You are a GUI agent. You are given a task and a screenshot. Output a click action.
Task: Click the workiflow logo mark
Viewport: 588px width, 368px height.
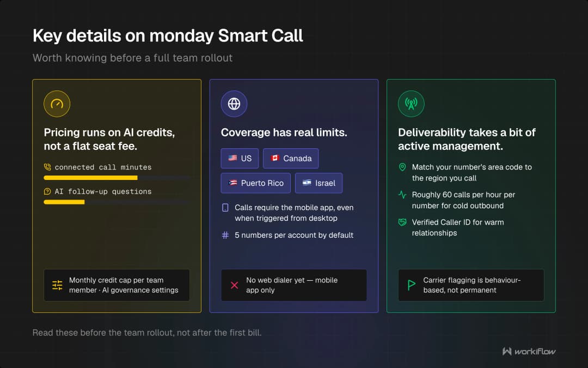[x=507, y=351]
